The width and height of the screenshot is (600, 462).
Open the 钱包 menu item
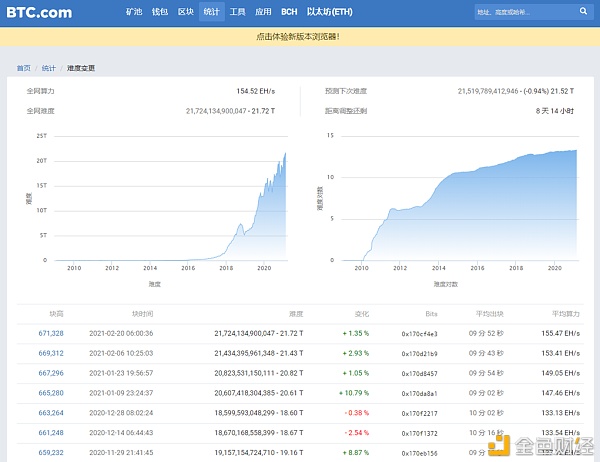[160, 13]
